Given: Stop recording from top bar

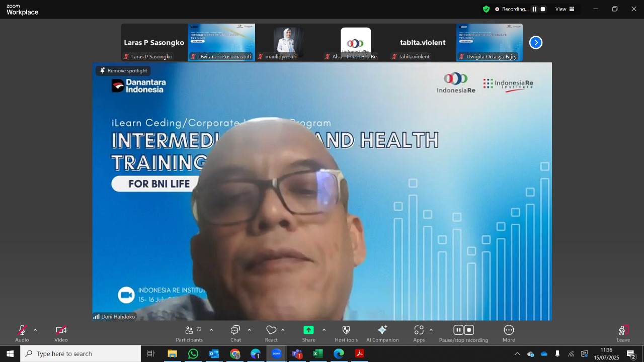Looking at the screenshot, I should coord(543,9).
